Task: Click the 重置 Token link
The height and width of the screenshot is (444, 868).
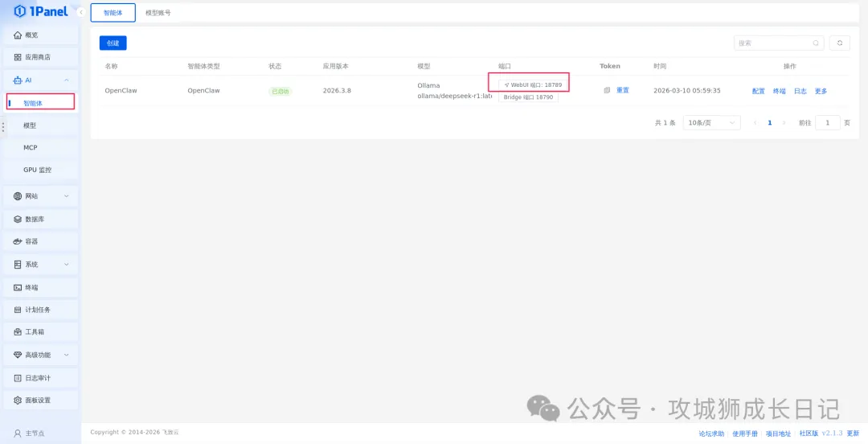Action: pos(623,91)
